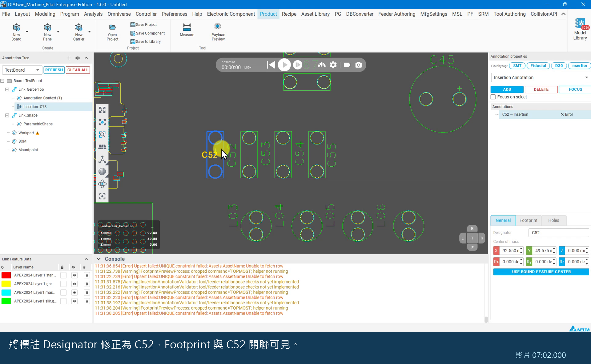The width and height of the screenshot is (591, 364).
Task: Click the Designator input field
Action: pyautogui.click(x=559, y=233)
